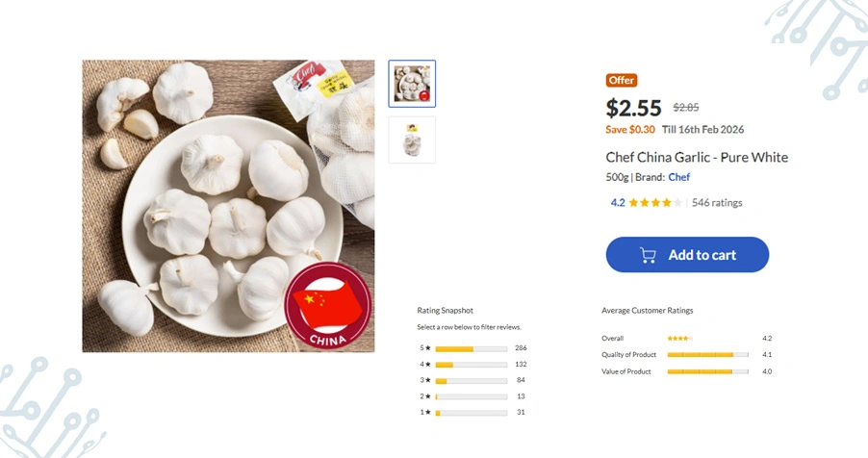
Task: Click the Value of Product rating bar
Action: 707,371
